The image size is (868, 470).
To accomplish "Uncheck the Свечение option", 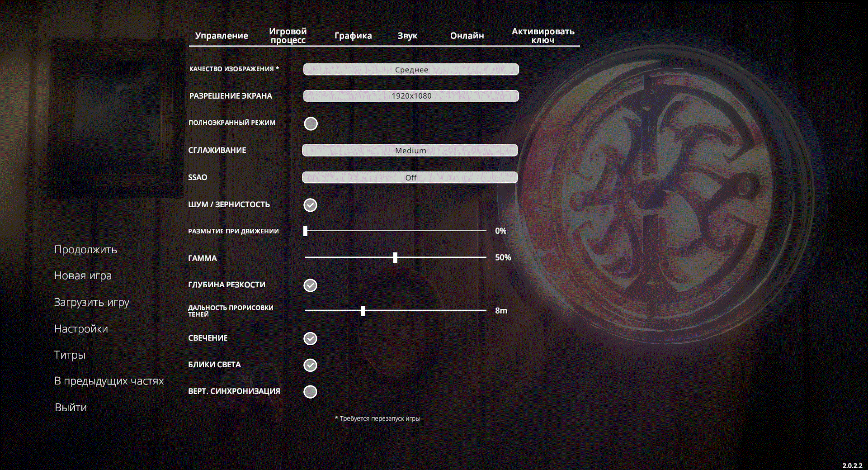I will click(310, 339).
